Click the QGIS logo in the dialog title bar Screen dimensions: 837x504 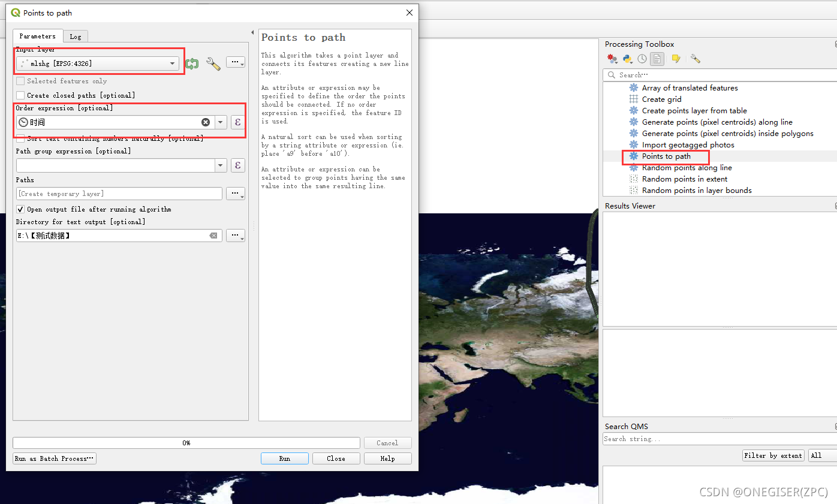[16, 13]
